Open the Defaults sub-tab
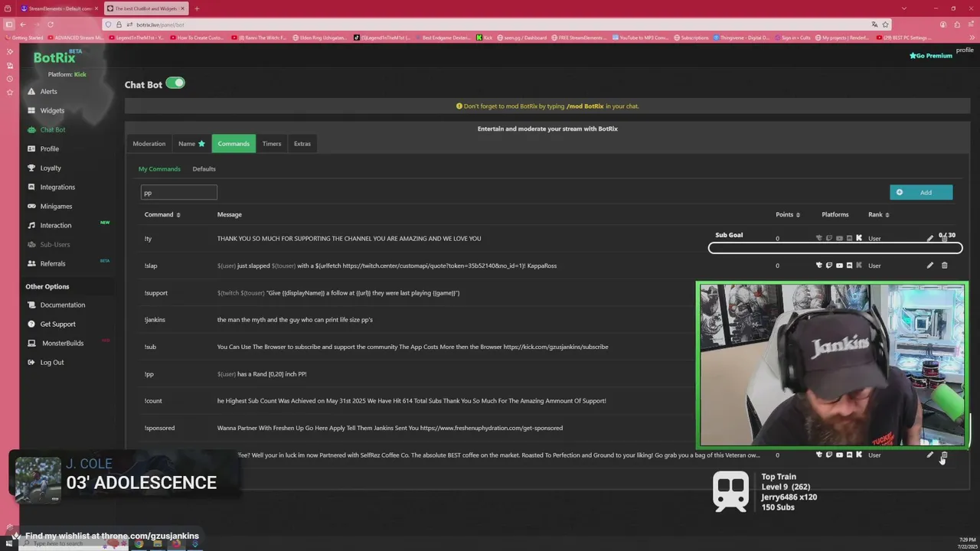 click(x=204, y=168)
